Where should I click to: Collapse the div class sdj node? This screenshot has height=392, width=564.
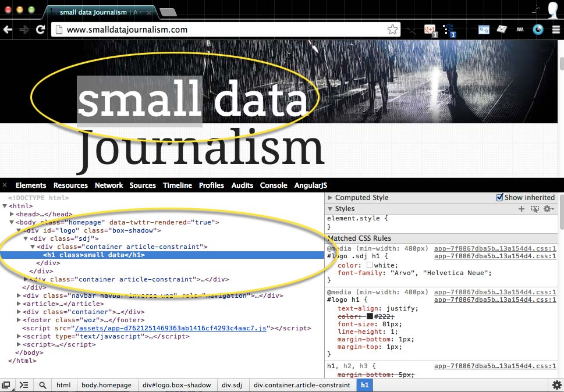[26, 238]
